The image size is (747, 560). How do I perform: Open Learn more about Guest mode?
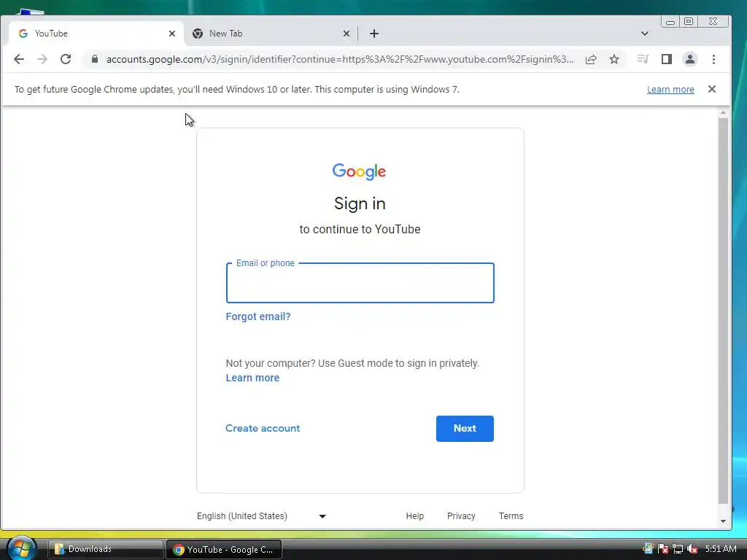click(252, 378)
